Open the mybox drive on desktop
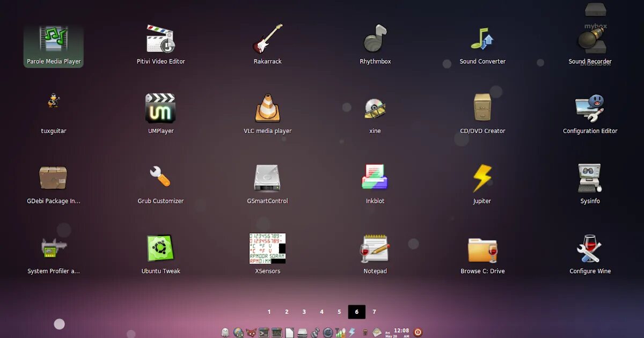 coord(595,15)
